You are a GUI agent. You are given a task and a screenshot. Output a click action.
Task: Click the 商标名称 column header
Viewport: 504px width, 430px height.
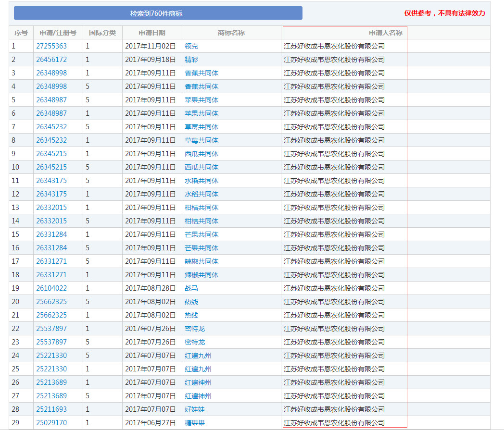point(231,33)
